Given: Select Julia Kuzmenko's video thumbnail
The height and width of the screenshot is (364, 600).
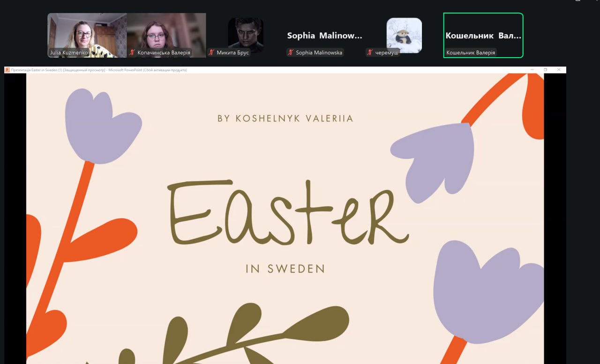Looking at the screenshot, I should (87, 35).
